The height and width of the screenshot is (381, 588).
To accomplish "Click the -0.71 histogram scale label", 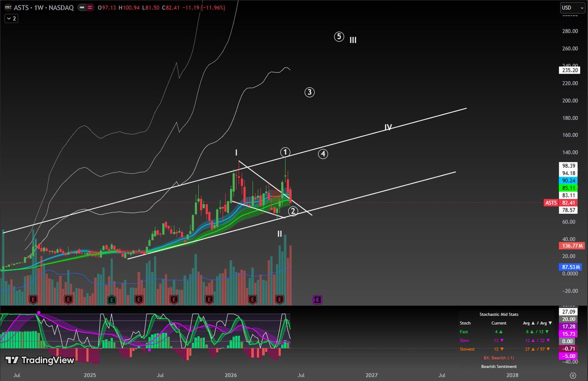I will coord(568,349).
